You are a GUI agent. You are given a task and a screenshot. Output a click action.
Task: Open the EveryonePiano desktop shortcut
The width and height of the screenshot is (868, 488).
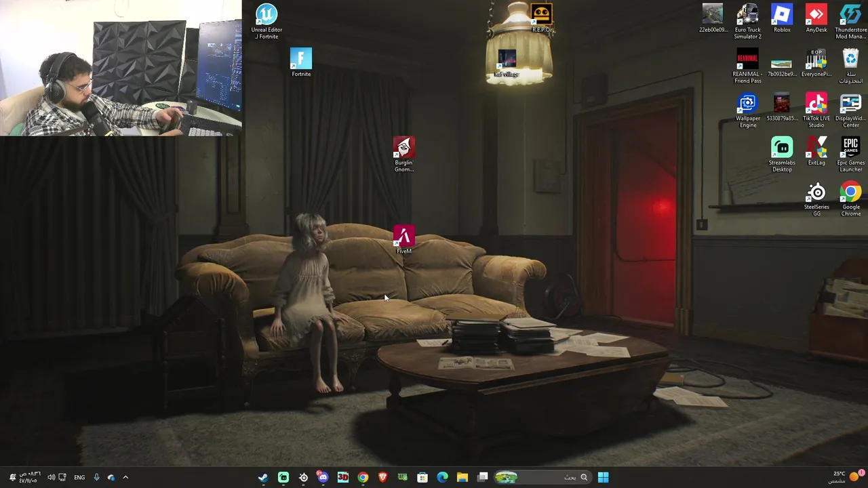click(816, 62)
